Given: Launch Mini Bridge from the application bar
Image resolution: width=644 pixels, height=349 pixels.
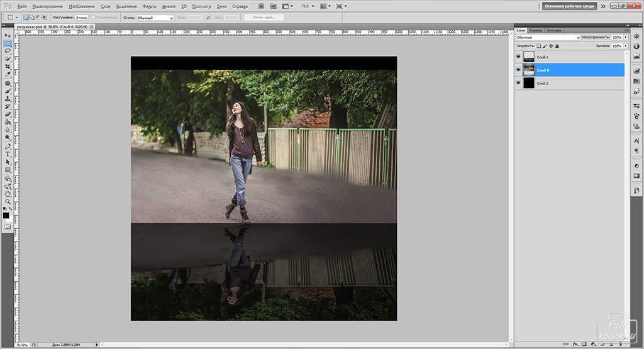Looking at the screenshot, I should (274, 6).
